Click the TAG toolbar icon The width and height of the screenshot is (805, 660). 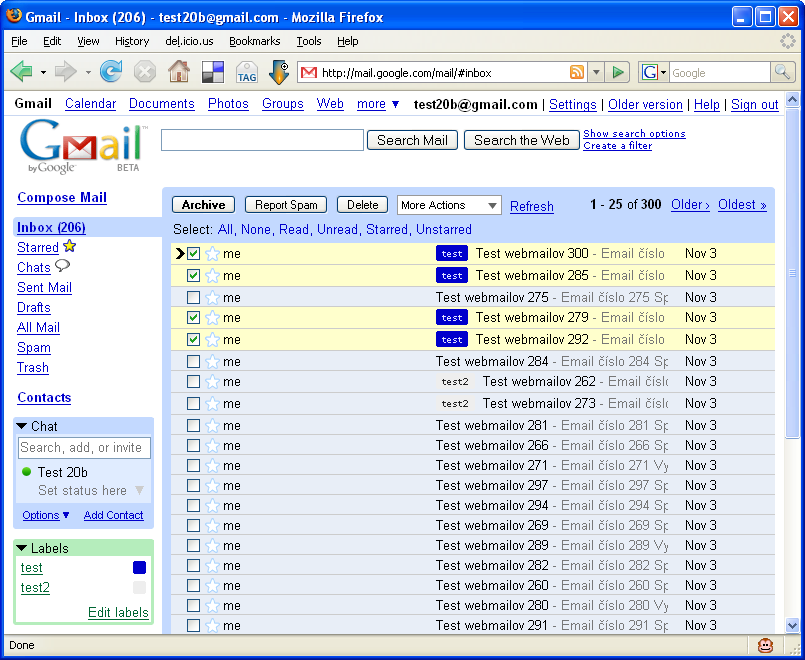247,72
